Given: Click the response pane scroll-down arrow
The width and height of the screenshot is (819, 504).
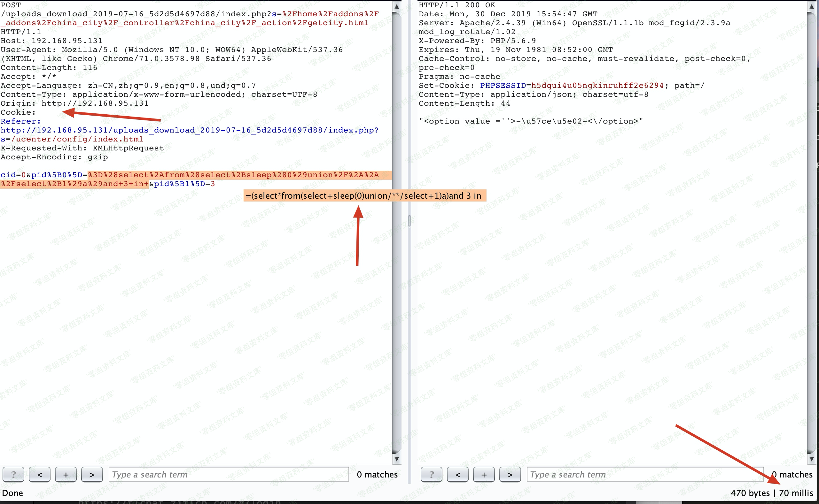Looking at the screenshot, I should click(811, 459).
